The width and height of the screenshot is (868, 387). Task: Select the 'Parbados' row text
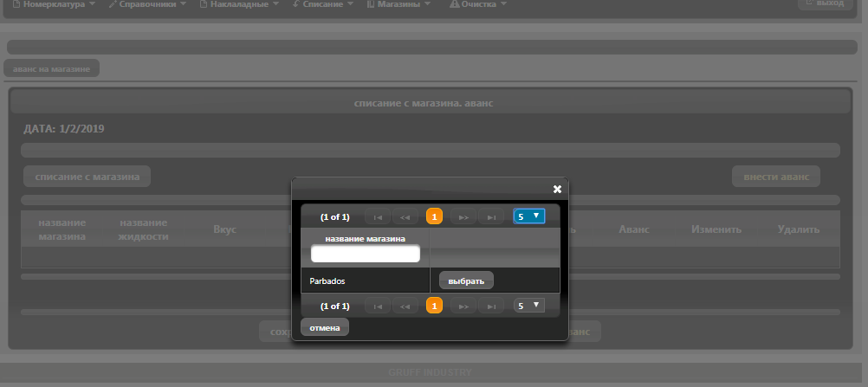coord(327,281)
